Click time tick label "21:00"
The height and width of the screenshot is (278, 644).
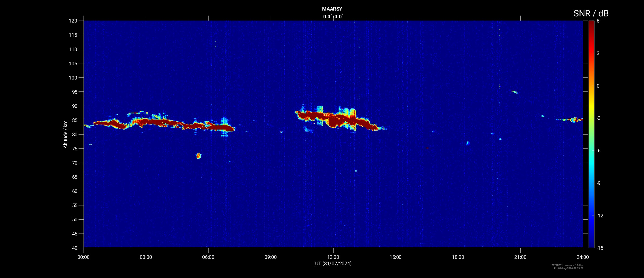pos(520,257)
